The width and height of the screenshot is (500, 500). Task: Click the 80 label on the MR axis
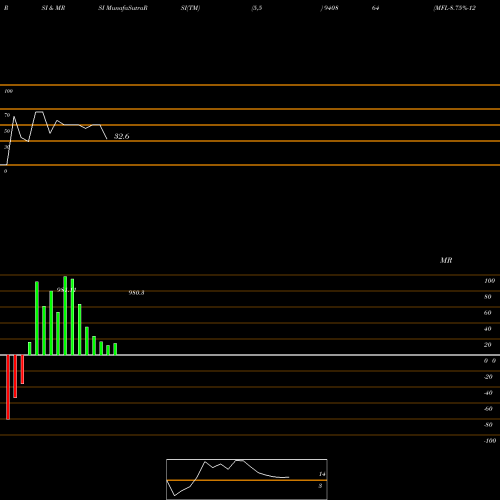point(488,297)
